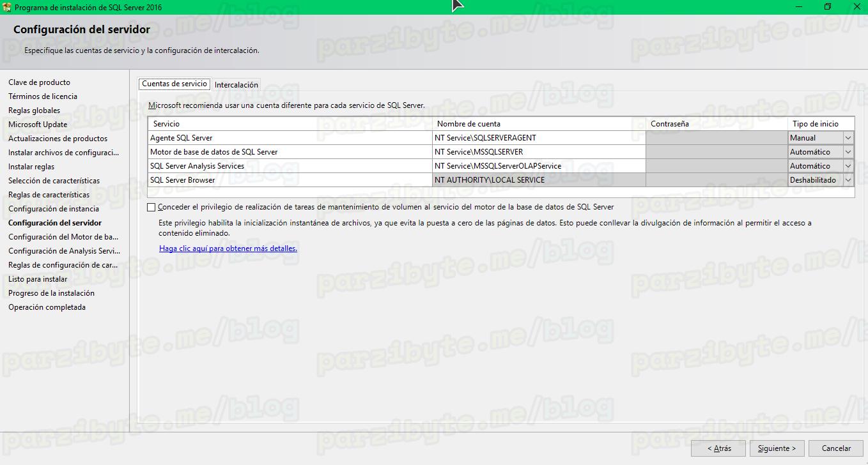Open the 'Haga clic aquí para obtener más detalles' link
The width and height of the screenshot is (868, 465).
tap(228, 248)
